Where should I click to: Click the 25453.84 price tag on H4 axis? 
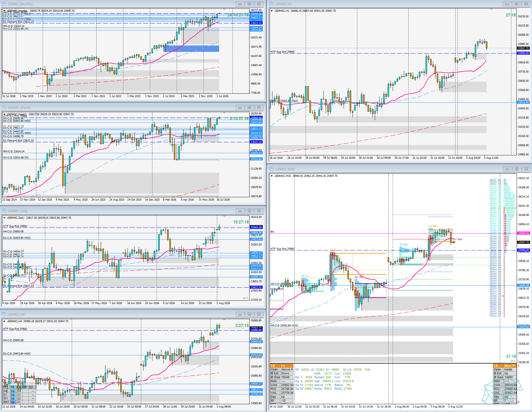point(256,355)
